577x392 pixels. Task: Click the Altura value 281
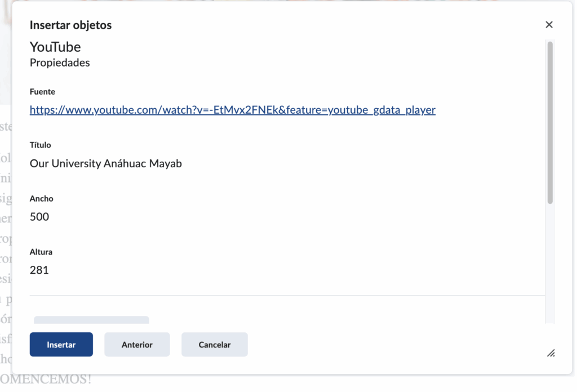[39, 270]
